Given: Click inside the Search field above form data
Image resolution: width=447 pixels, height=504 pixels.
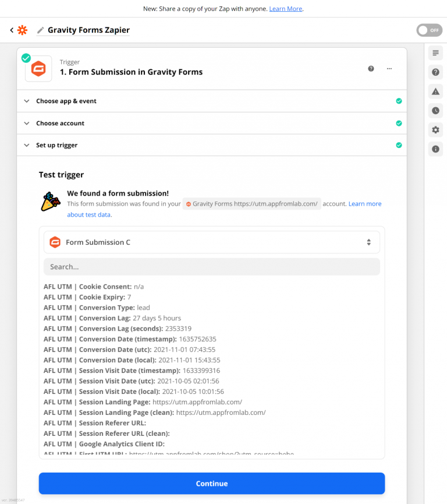Looking at the screenshot, I should click(x=212, y=266).
